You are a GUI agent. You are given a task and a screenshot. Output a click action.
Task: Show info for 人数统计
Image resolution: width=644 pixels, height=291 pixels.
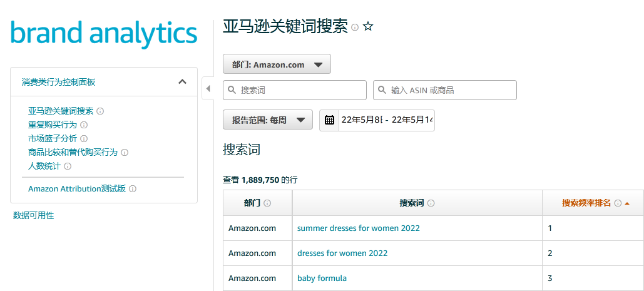(x=68, y=166)
